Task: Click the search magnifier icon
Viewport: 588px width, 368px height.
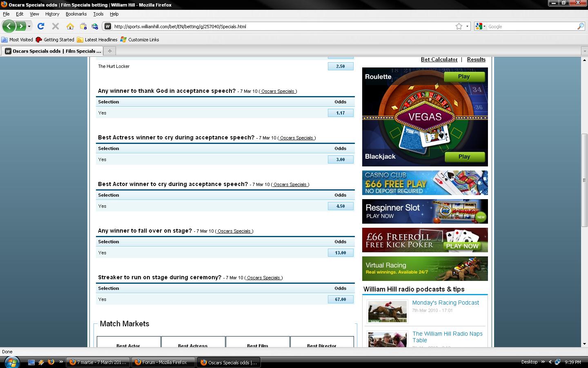Action: [580, 26]
